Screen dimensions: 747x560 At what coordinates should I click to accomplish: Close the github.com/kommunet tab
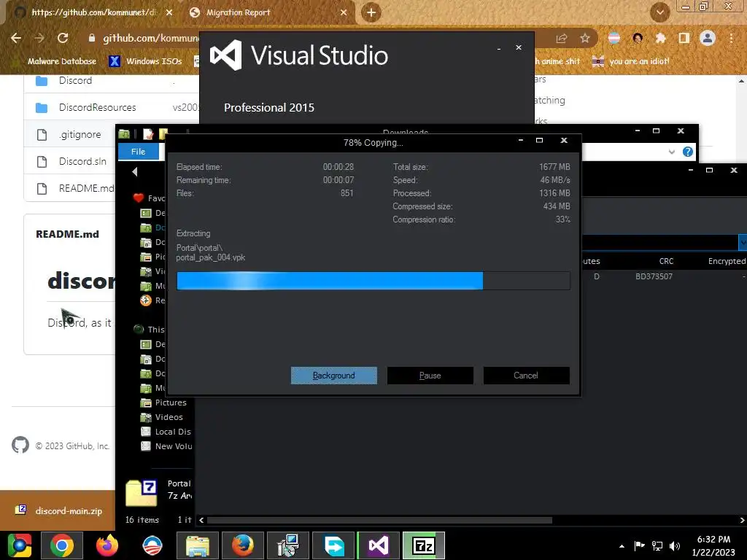(169, 12)
